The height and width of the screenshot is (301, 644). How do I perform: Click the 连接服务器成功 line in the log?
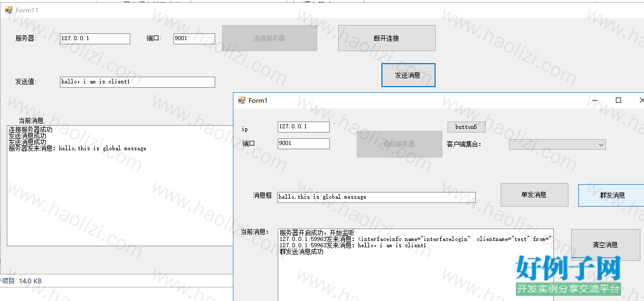pyautogui.click(x=30, y=130)
